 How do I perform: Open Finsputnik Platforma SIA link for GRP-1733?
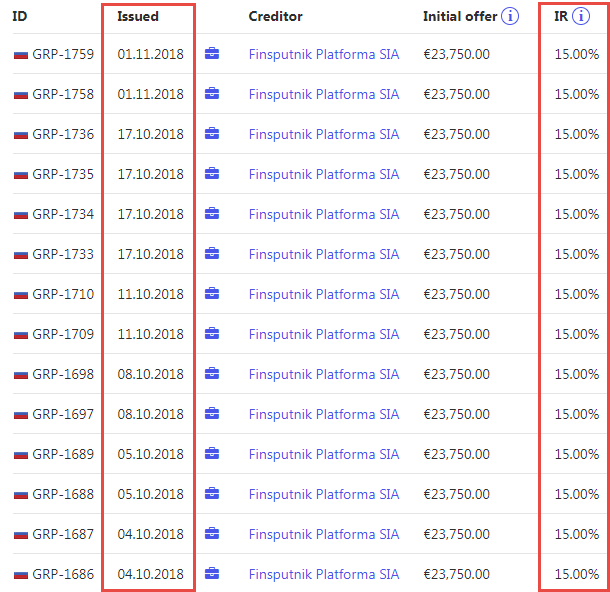[x=324, y=254]
